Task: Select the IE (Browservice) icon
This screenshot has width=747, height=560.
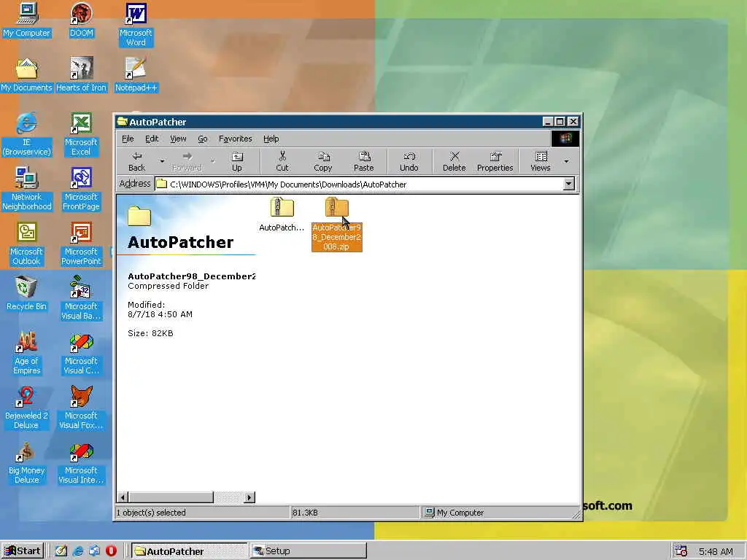Action: (27, 134)
